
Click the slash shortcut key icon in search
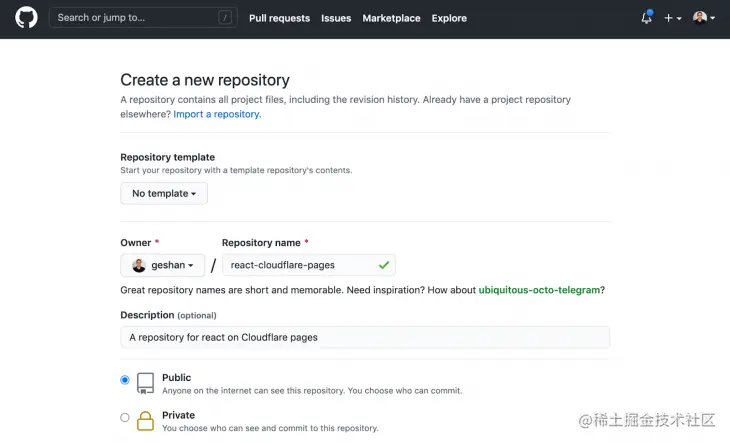coord(225,18)
